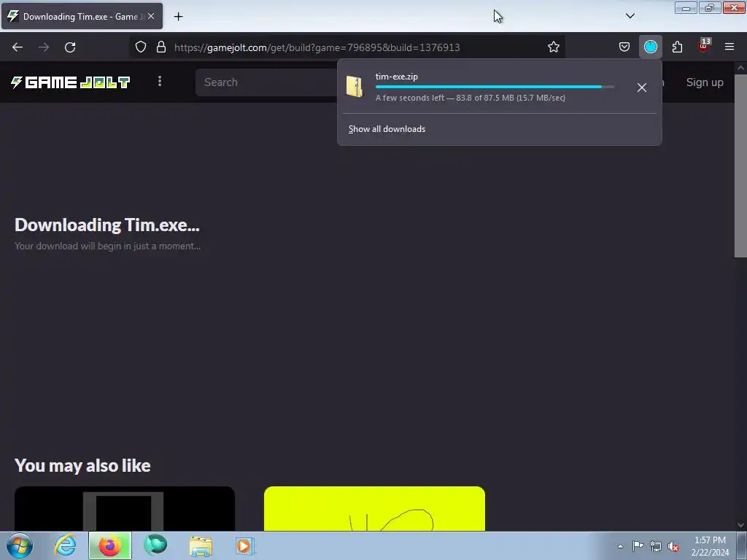Toggle the Firefox downloads panel button

[x=650, y=47]
